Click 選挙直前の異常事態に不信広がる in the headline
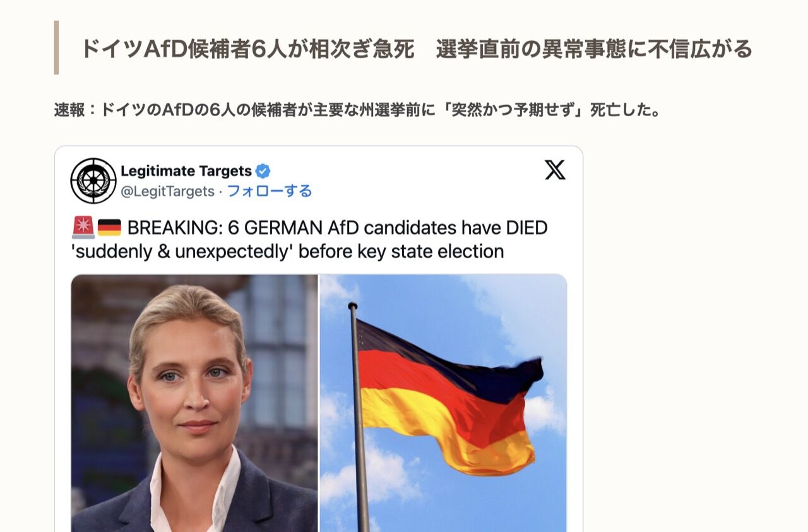The image size is (808, 532). click(594, 49)
